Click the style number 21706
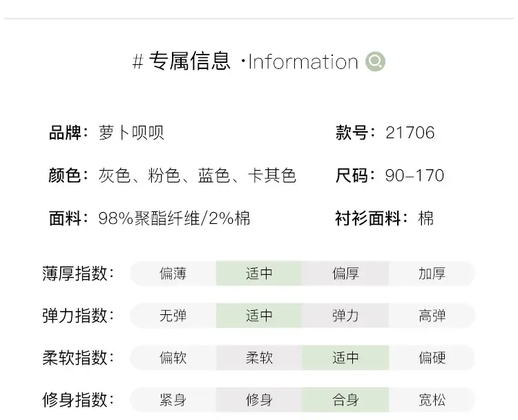The height and width of the screenshot is (420, 518). [x=410, y=133]
